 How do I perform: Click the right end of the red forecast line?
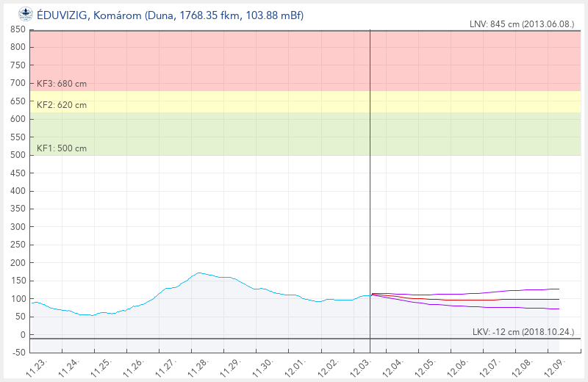(559, 299)
